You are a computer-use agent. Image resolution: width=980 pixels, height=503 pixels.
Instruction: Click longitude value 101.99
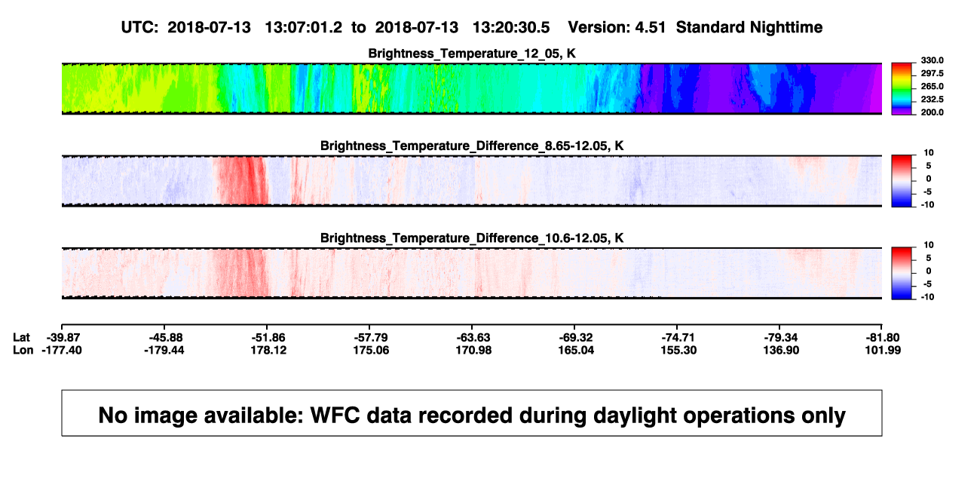pyautogui.click(x=882, y=350)
